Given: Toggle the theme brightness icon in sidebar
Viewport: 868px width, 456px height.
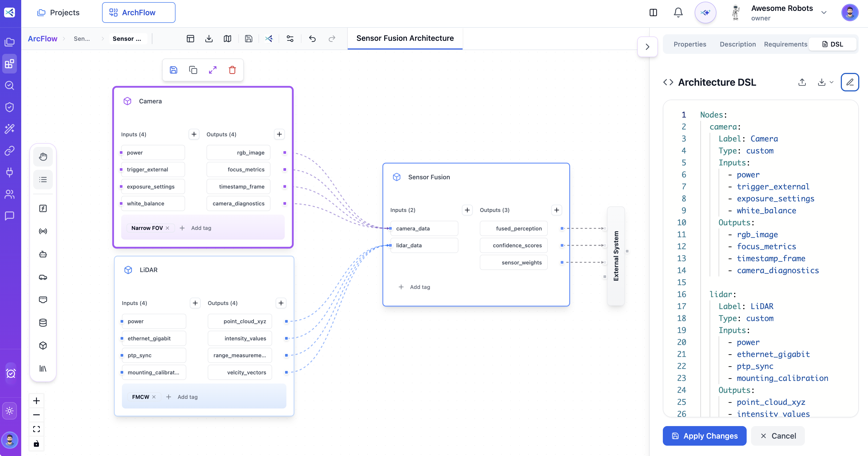Looking at the screenshot, I should [10, 411].
